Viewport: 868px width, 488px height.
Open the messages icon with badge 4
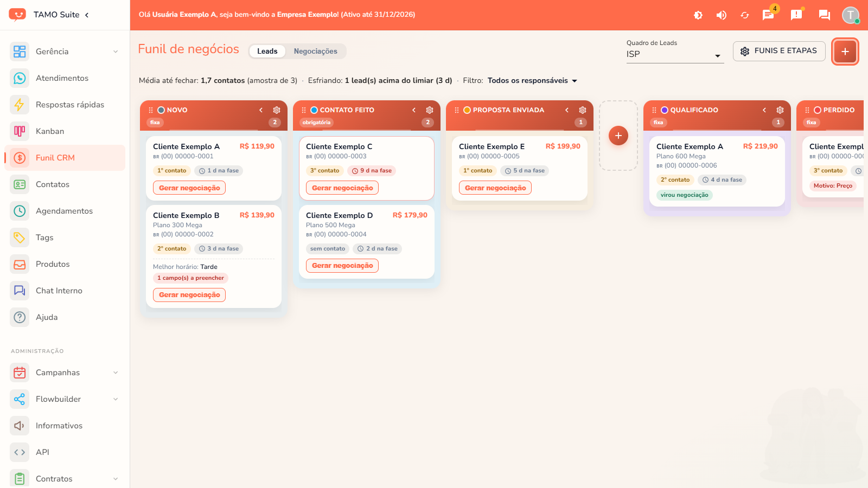pos(768,15)
